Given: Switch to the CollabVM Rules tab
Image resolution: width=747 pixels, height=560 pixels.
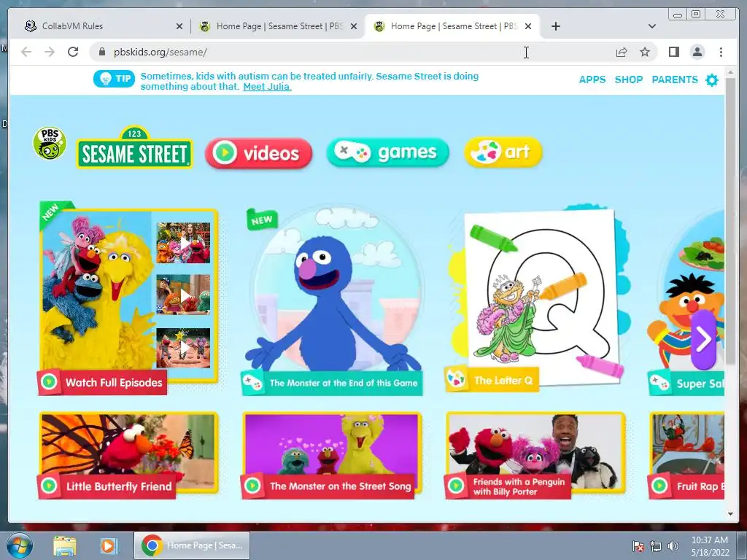Looking at the screenshot, I should tap(103, 26).
